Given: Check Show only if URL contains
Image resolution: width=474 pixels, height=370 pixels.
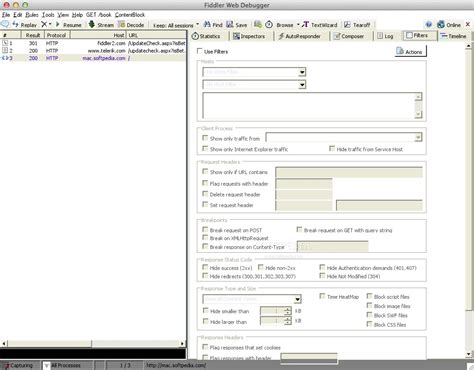Looking at the screenshot, I should click(205, 171).
